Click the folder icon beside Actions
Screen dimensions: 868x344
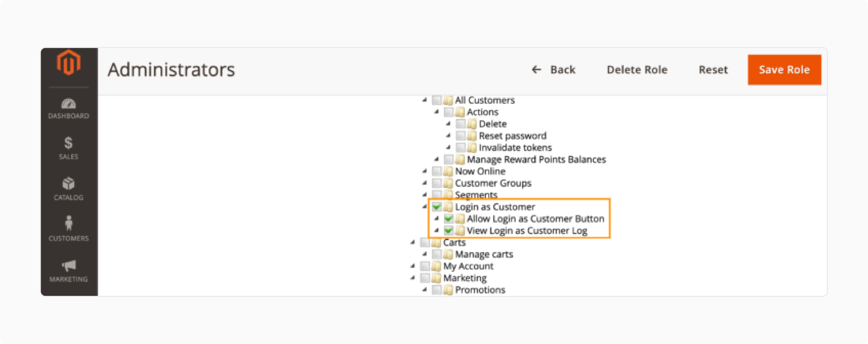pos(460,112)
